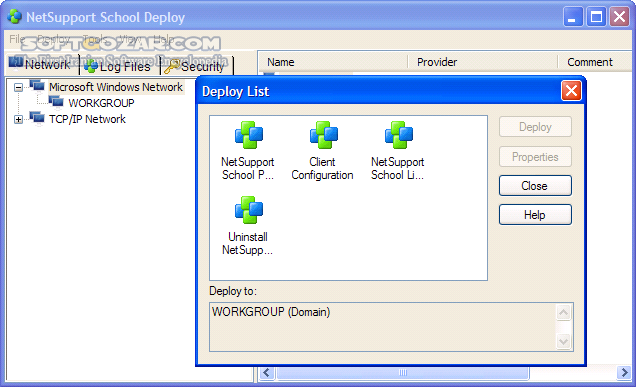Click the TCP/IP Network computer icon
Screen dimensions: 636x387
pos(37,118)
